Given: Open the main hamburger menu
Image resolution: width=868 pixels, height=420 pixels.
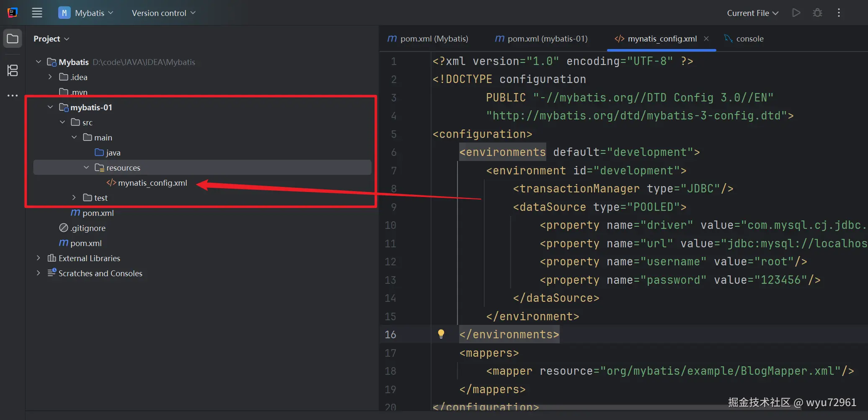Looking at the screenshot, I should point(37,13).
